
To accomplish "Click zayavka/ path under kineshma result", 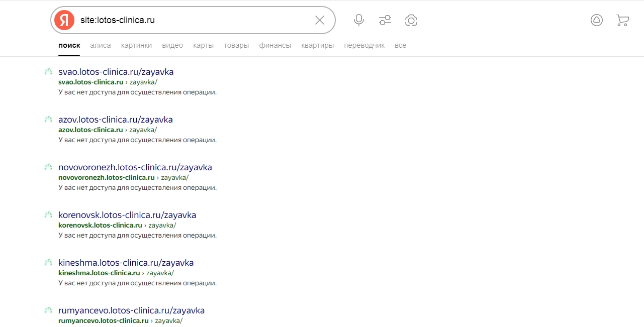I will 160,273.
